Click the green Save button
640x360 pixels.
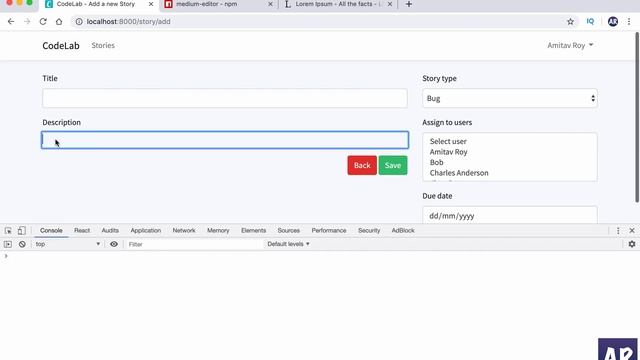(x=393, y=165)
